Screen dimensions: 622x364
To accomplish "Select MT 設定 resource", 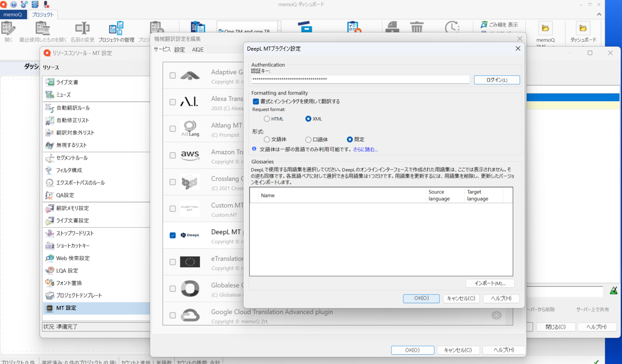I will [96, 308].
